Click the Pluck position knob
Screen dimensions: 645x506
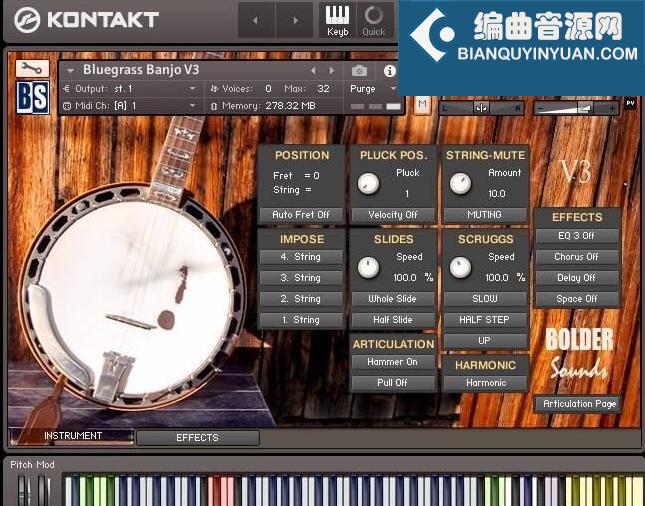pyautogui.click(x=368, y=183)
